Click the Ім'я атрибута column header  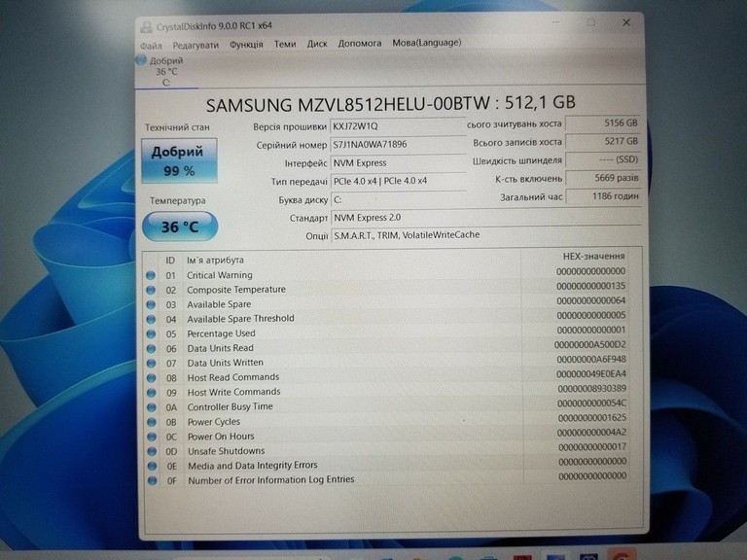pos(215,260)
